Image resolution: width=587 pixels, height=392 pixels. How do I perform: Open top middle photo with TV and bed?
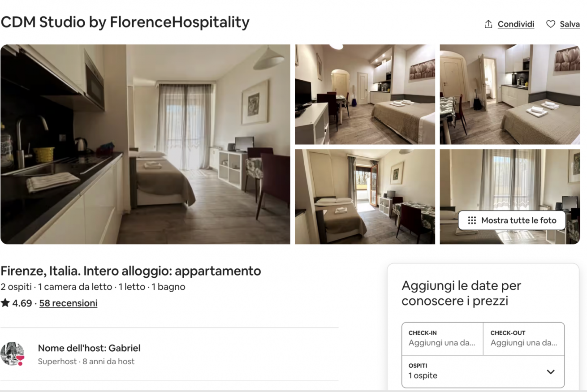[x=365, y=94]
